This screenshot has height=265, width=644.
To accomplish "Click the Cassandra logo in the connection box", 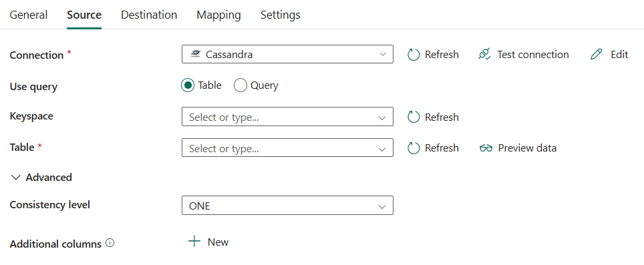I will coord(196,54).
